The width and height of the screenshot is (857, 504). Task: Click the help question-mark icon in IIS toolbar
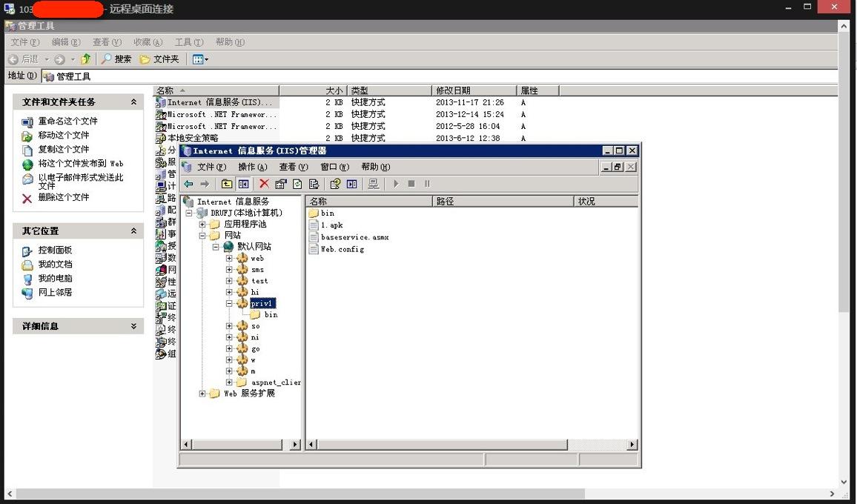[x=335, y=185]
